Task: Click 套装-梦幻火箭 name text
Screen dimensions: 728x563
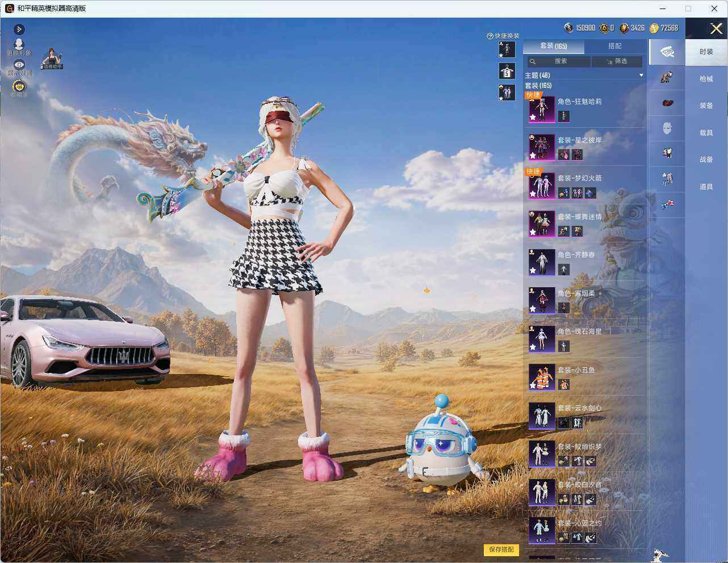Action: tap(579, 178)
